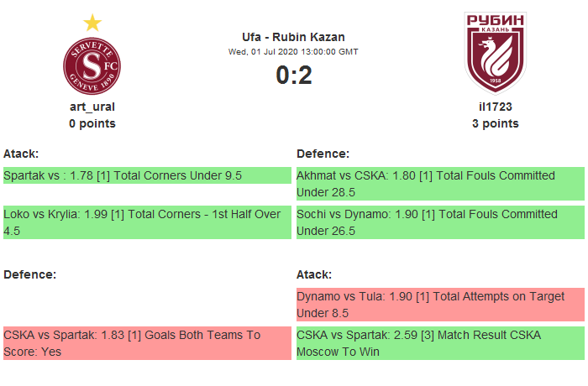Click the 0:2 match score
This screenshot has height=386, width=588.
point(293,76)
